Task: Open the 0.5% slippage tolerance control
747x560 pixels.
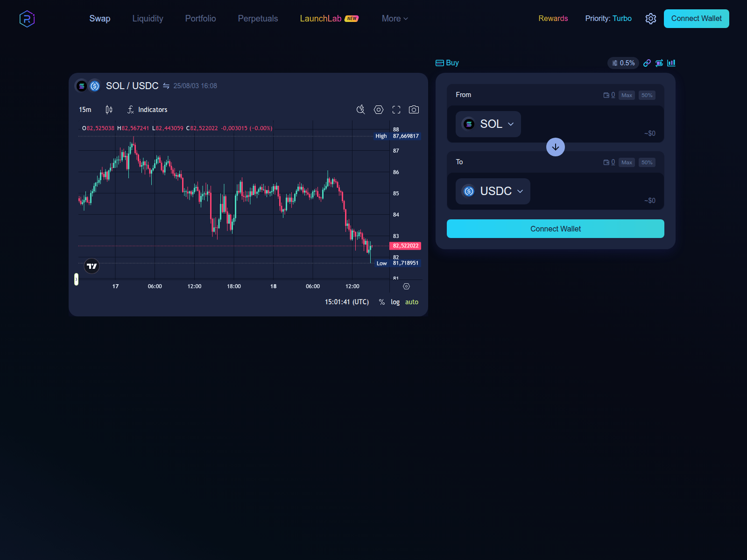Action: tap(623, 63)
